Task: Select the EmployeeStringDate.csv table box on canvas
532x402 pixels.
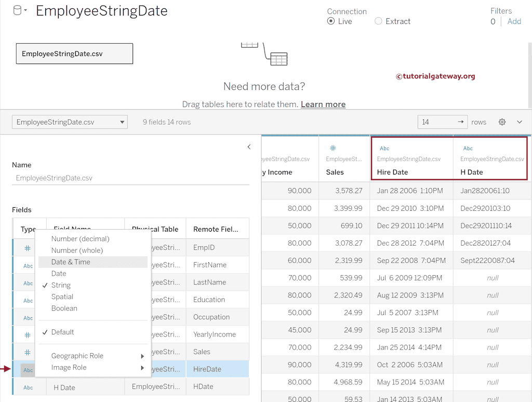Action: (x=74, y=53)
